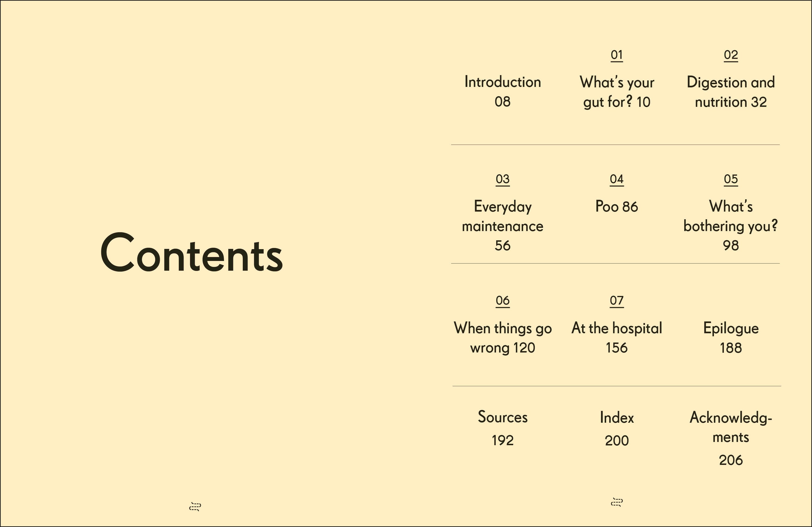Open "Digestion and nutrition" chapter title
This screenshot has width=812, height=527.
(731, 92)
